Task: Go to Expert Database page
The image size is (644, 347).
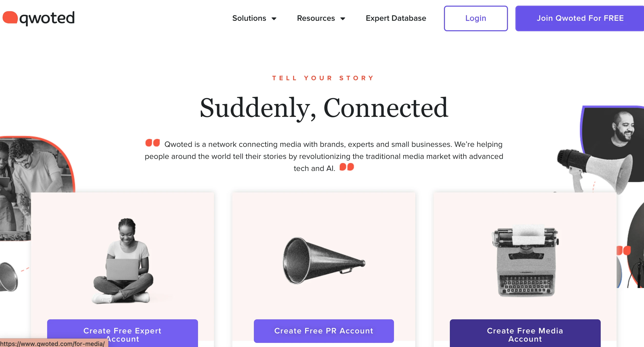Action: coord(396,18)
